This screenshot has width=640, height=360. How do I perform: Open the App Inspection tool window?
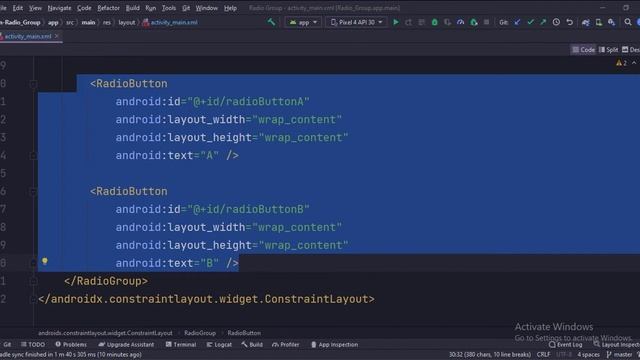tap(335, 344)
